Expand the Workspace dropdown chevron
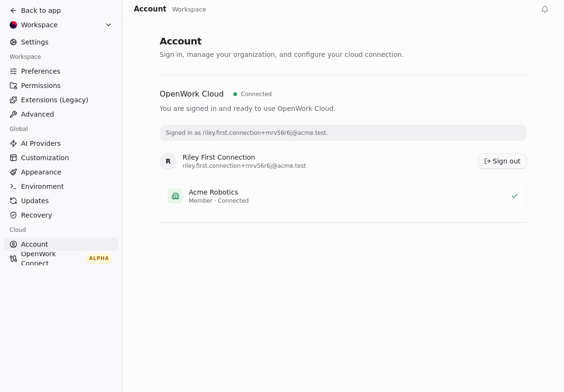The width and height of the screenshot is (564, 392). [x=108, y=25]
